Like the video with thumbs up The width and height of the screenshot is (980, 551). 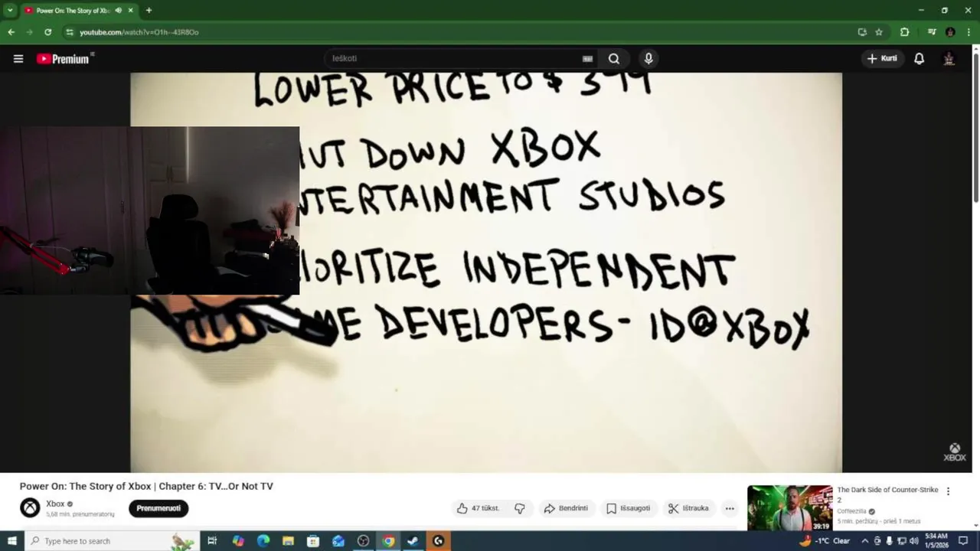(478, 508)
